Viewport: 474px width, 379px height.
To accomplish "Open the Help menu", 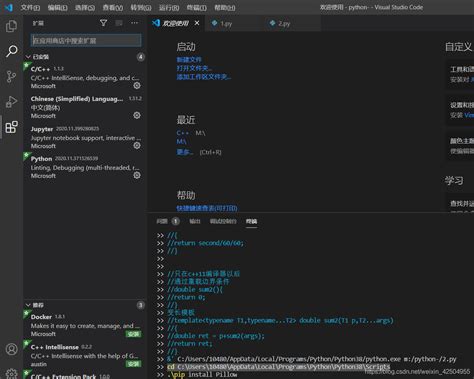I will (225, 7).
